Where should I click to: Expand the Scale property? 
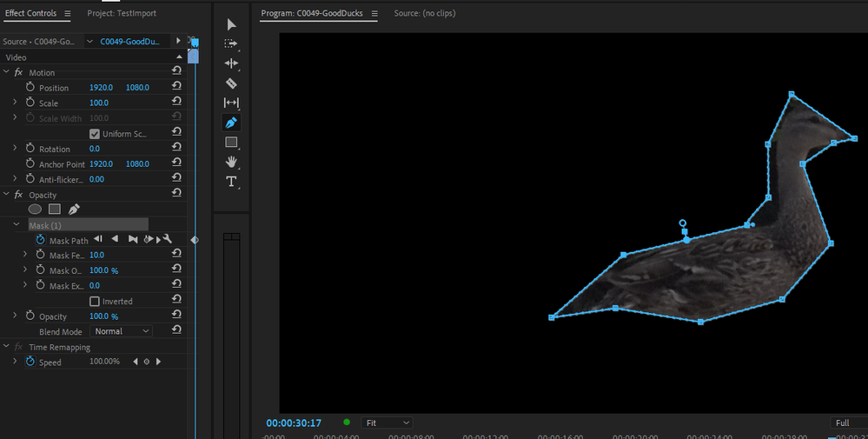pos(15,103)
